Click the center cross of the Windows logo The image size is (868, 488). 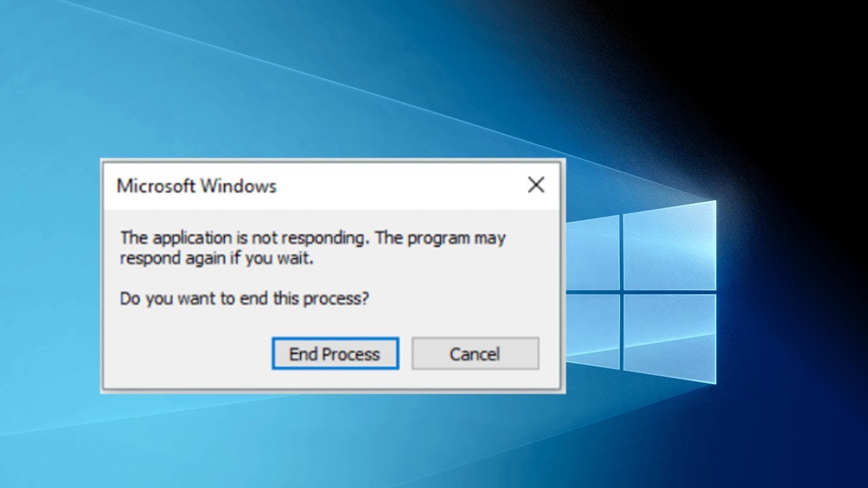click(621, 292)
